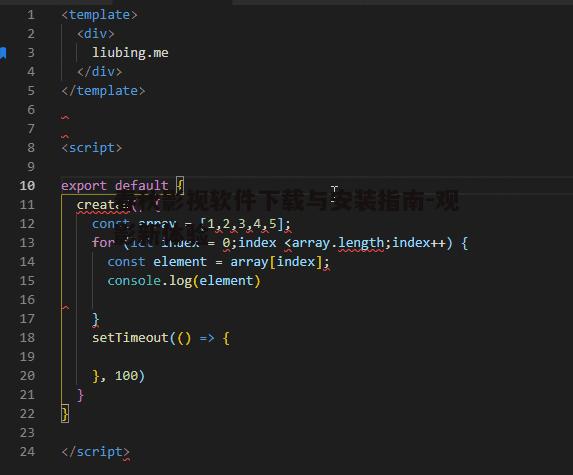Click the array literal [1,2,3,4,5]
Image resolution: width=573 pixels, height=475 pixels.
coord(241,224)
